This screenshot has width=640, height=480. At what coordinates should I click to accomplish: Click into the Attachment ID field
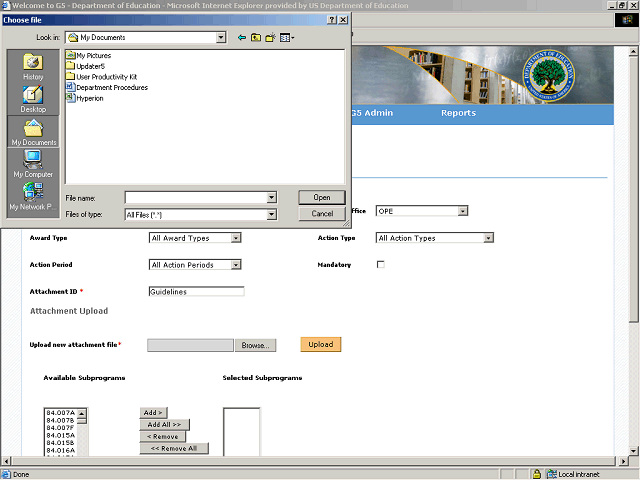197,291
